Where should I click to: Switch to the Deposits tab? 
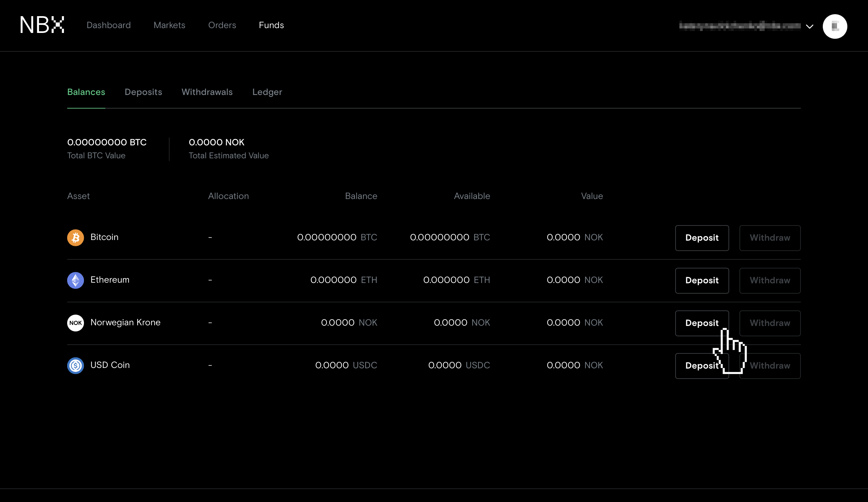click(x=143, y=92)
